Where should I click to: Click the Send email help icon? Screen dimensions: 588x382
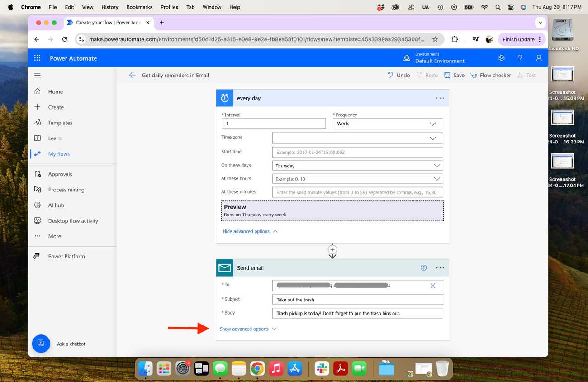point(424,267)
